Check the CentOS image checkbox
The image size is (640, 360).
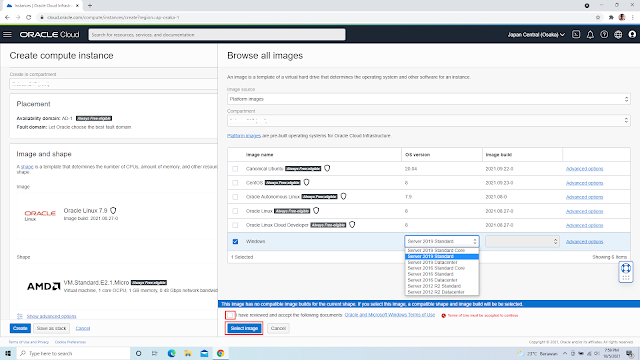pyautogui.click(x=235, y=183)
